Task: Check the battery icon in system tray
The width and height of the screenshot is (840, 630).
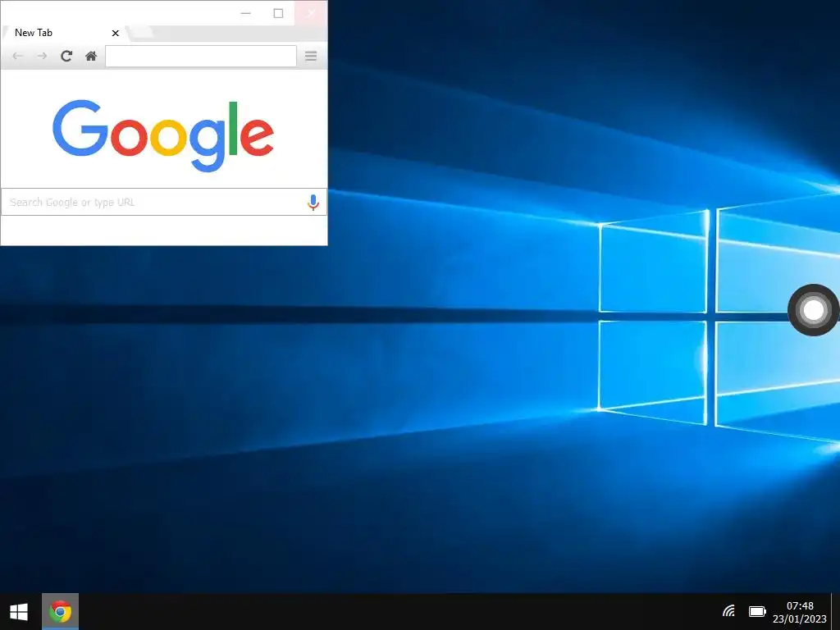Action: pyautogui.click(x=757, y=611)
